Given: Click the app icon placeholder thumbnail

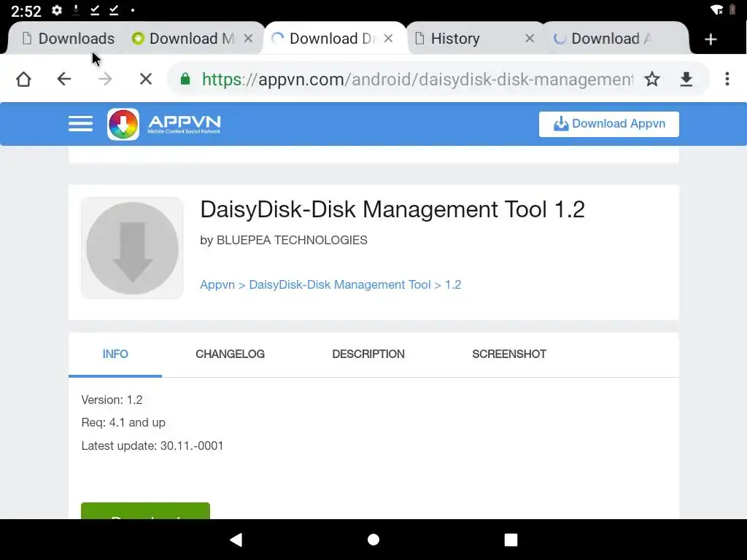Looking at the screenshot, I should point(132,248).
